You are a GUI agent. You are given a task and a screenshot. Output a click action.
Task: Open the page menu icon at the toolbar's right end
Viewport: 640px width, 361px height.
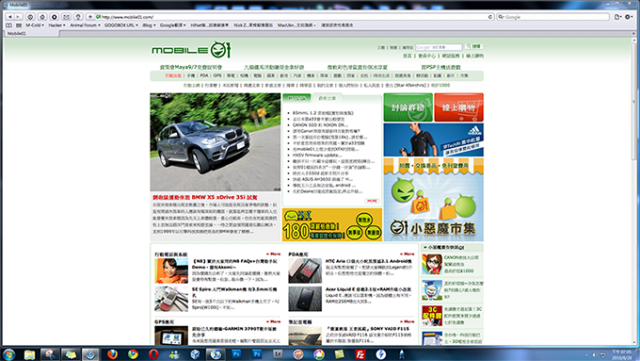[x=618, y=17]
